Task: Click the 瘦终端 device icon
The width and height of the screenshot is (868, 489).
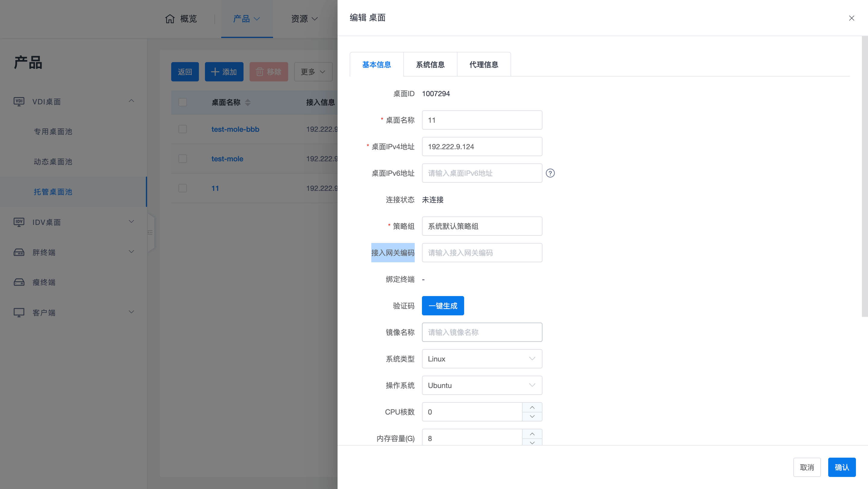Action: click(x=19, y=282)
